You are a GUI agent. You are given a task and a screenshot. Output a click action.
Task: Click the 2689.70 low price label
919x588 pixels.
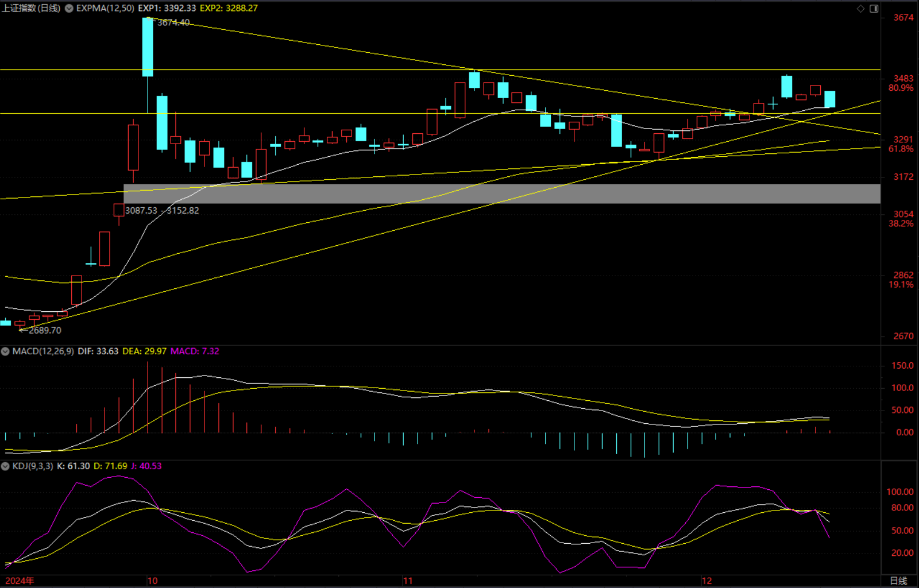[45, 330]
